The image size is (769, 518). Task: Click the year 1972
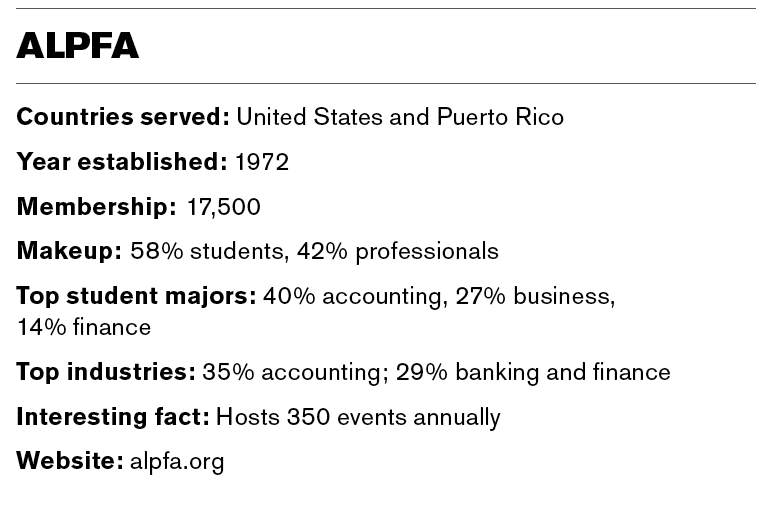(262, 162)
